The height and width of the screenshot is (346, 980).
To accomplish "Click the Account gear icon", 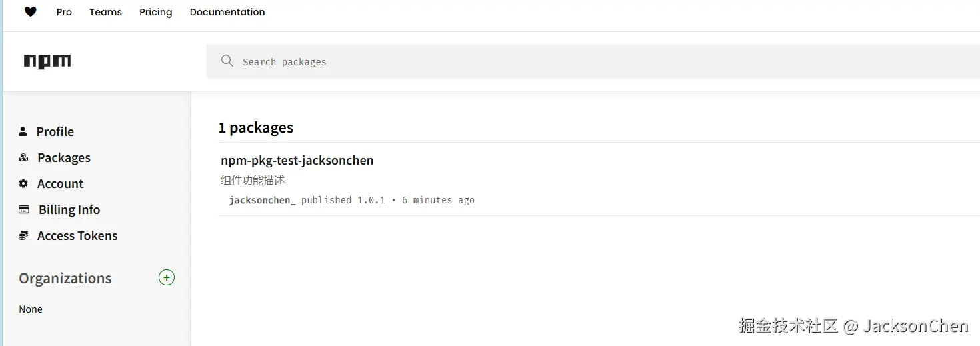I will coord(23,183).
